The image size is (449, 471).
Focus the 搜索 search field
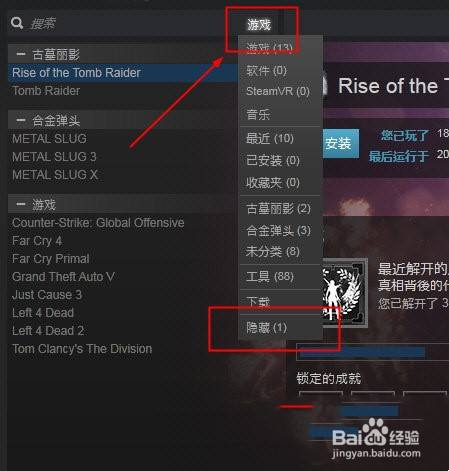click(x=127, y=23)
